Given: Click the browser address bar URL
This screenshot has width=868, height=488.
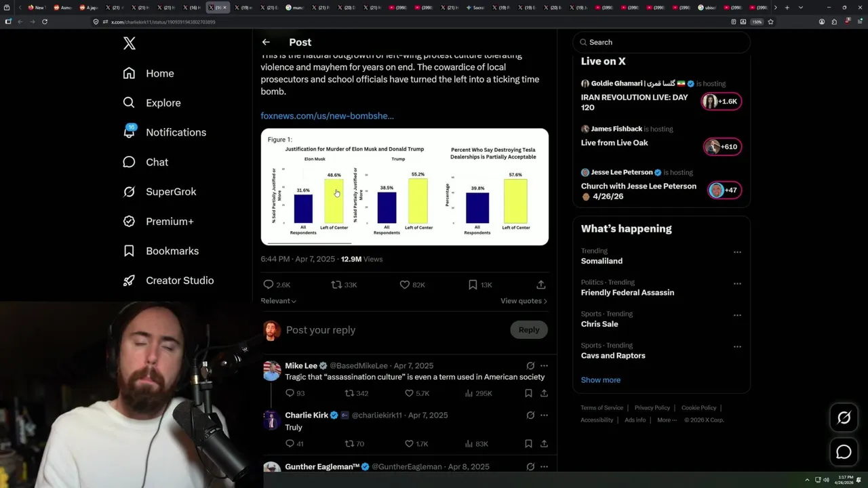Looking at the screenshot, I should [x=163, y=22].
